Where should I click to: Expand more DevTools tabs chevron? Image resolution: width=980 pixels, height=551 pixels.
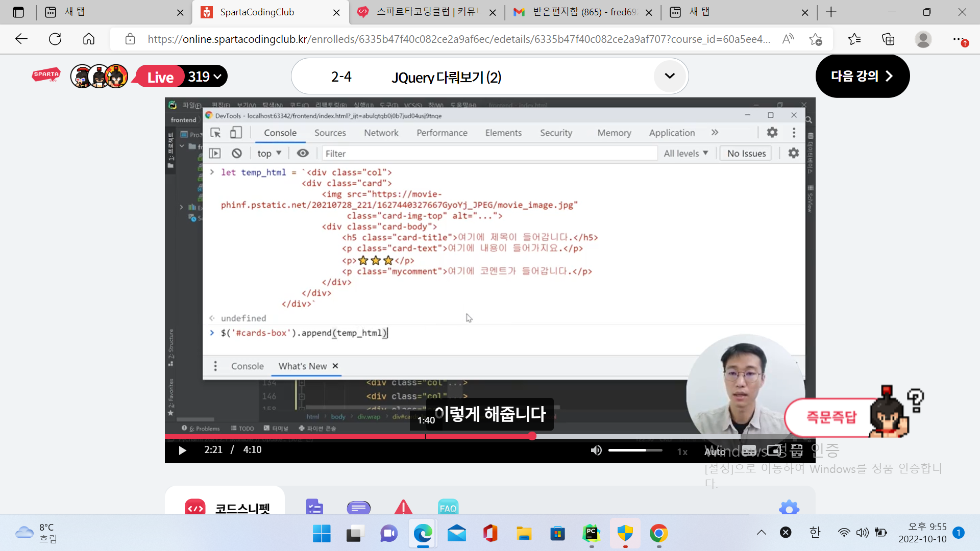[x=715, y=133]
